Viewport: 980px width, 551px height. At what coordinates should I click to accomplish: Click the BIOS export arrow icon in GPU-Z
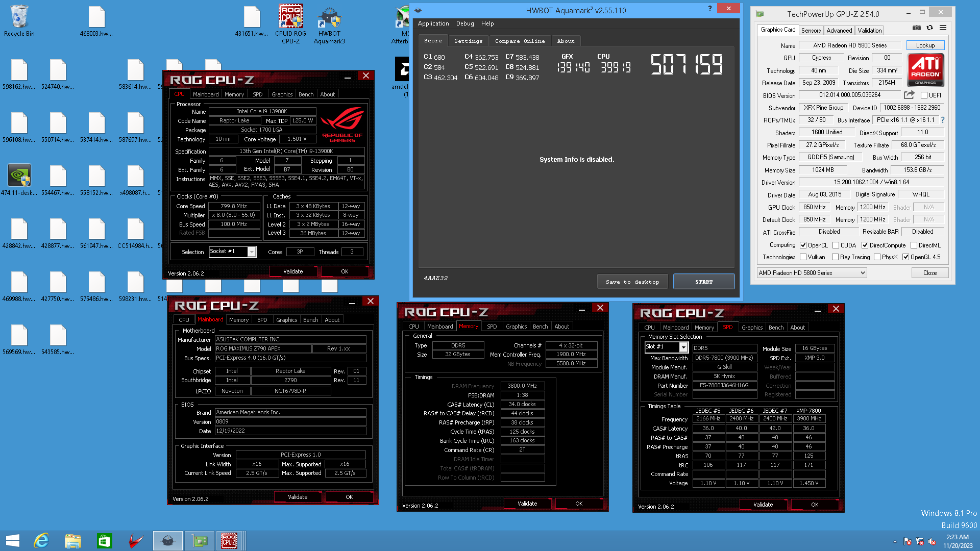[909, 95]
